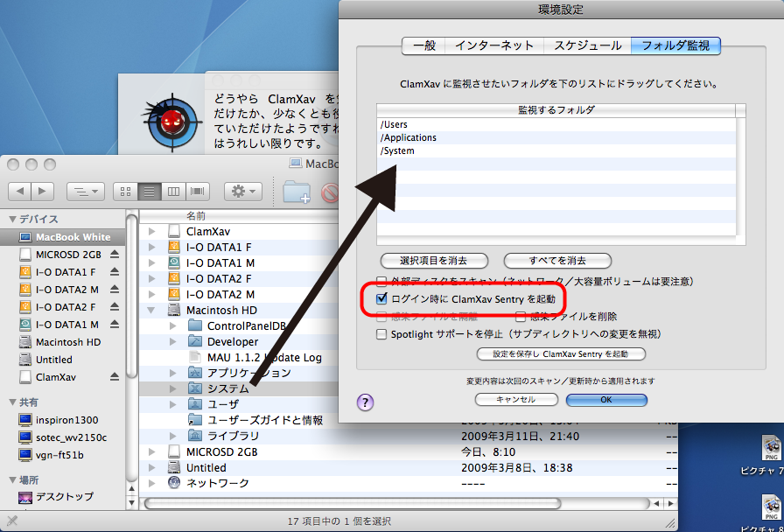This screenshot has width=784, height=532.
Task: Expand the ライブラリ folder
Action: [173, 436]
